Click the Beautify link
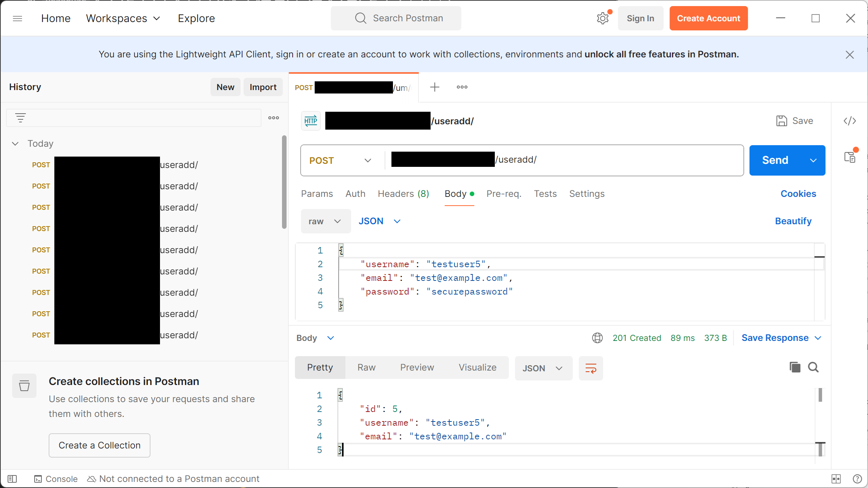Viewport: 868px width, 488px height. pos(793,221)
